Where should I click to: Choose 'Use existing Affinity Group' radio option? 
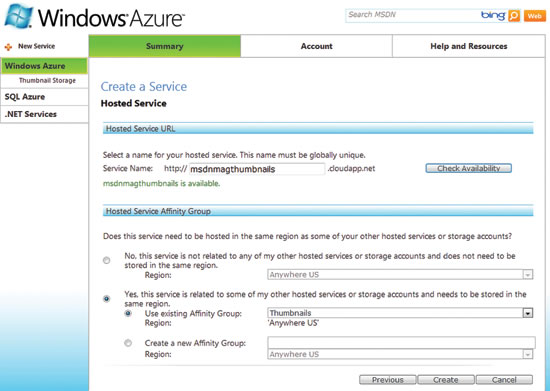(128, 313)
